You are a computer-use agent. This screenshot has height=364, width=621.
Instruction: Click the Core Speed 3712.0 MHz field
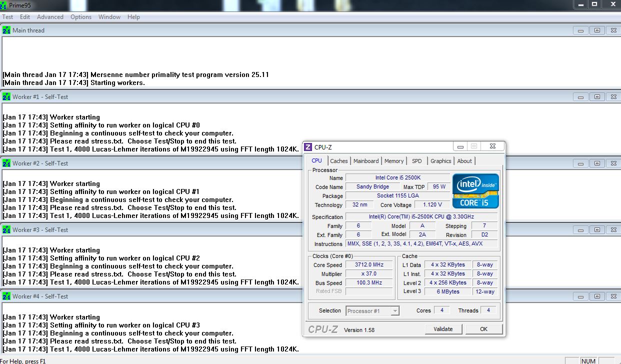(x=369, y=265)
